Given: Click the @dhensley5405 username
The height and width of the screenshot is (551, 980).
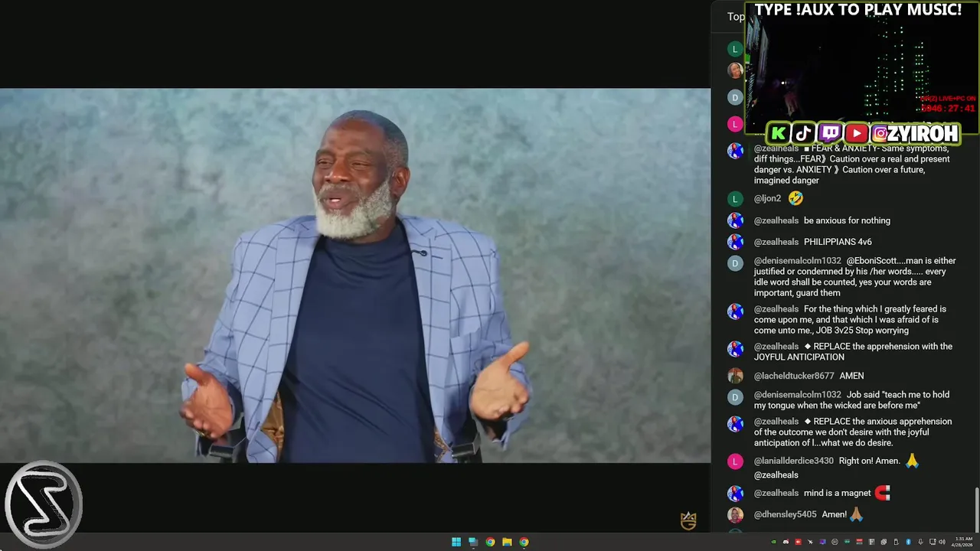Looking at the screenshot, I should click(x=785, y=514).
